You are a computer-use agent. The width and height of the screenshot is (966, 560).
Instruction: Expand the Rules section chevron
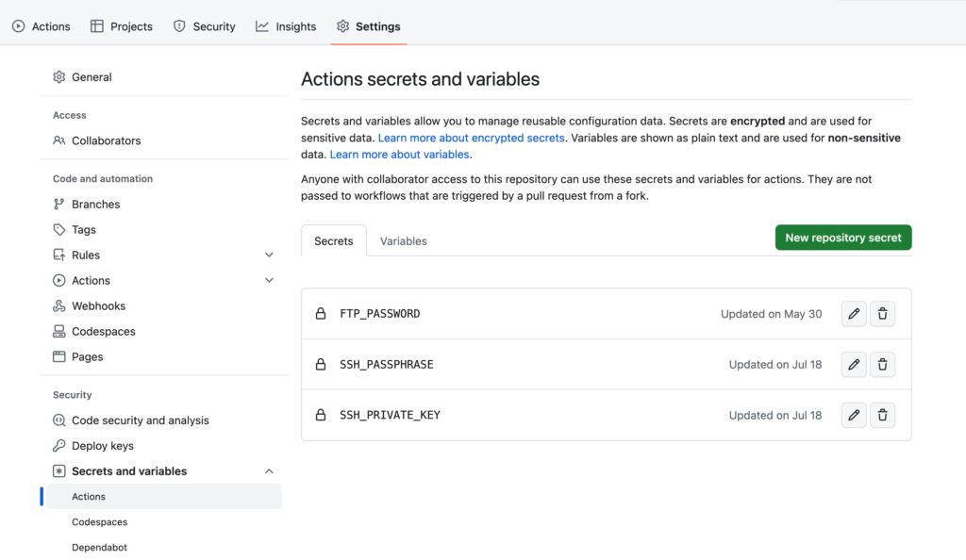pos(269,255)
